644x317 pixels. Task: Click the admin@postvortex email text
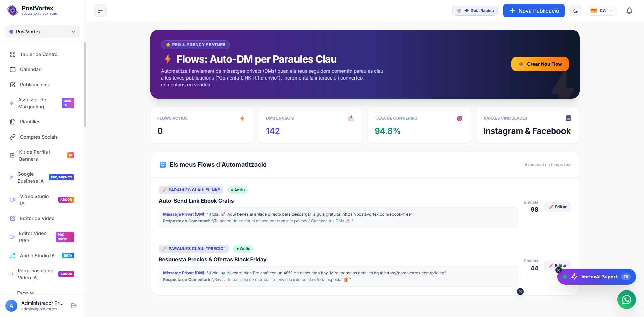point(42,309)
